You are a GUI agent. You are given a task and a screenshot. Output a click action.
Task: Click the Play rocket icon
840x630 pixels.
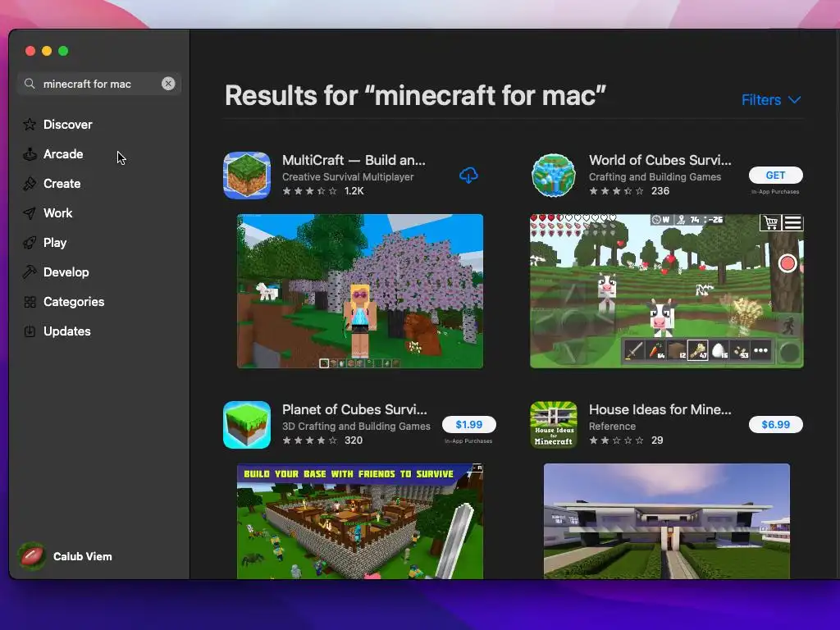[30, 243]
